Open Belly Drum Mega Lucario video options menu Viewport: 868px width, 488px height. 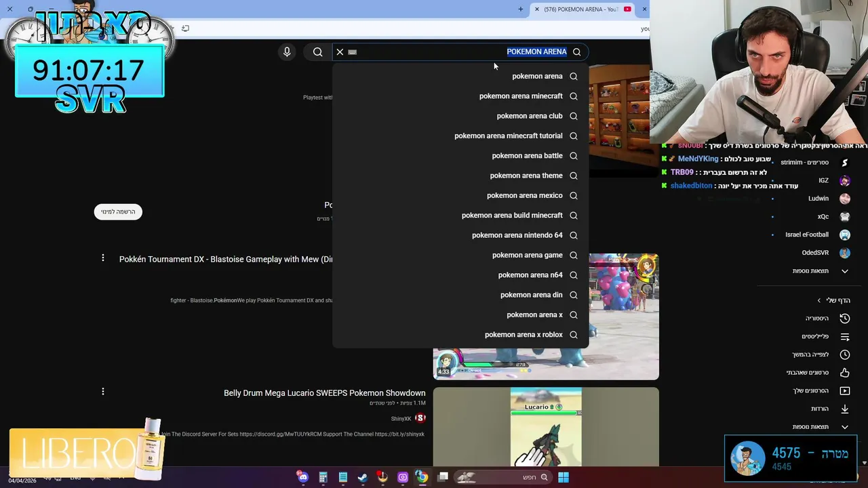coord(103,392)
